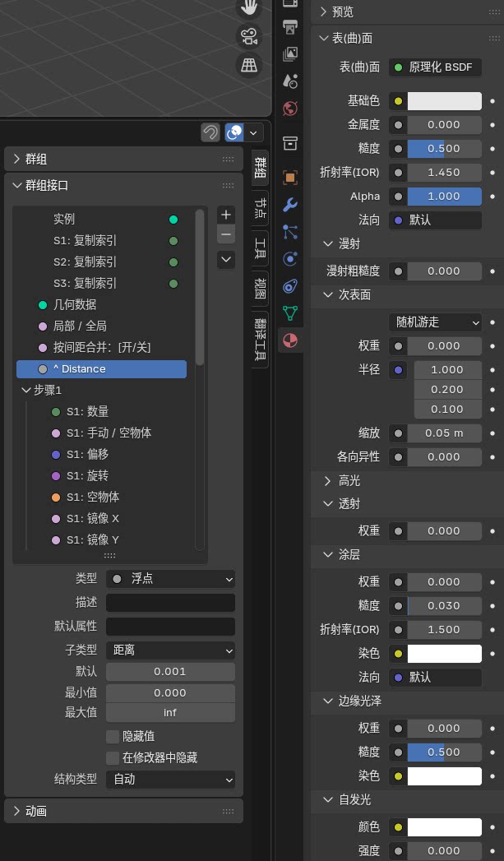The width and height of the screenshot is (504, 861).
Task: Collapse the 涂层 subpanel
Action: point(407,554)
